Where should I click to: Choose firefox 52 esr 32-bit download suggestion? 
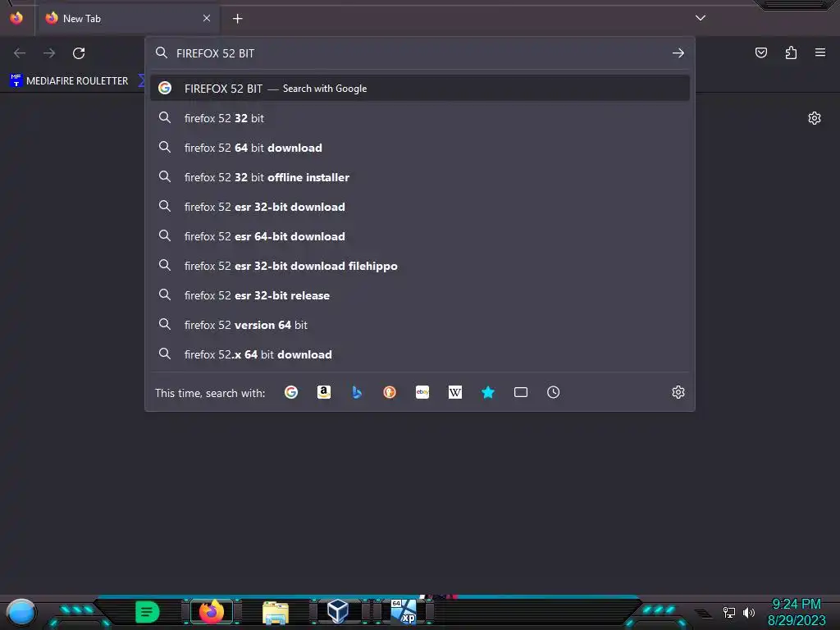pos(420,206)
